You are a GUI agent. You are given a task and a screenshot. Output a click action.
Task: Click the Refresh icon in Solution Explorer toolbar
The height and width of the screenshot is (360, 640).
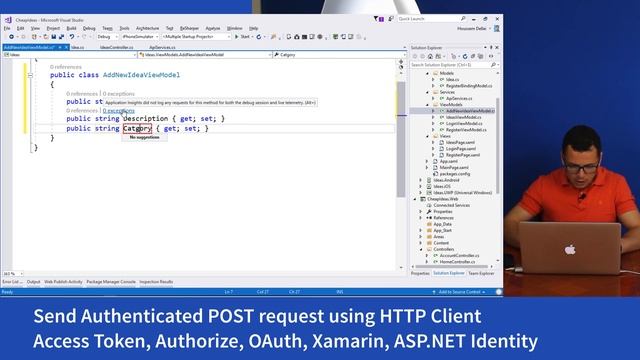(465, 56)
